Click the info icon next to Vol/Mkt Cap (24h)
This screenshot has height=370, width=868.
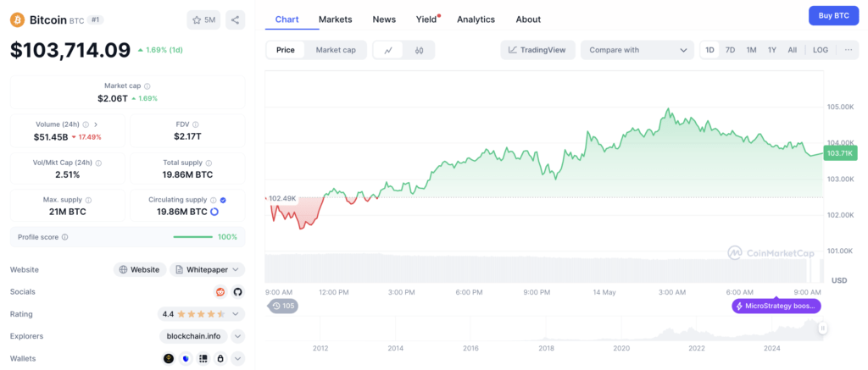pos(98,163)
